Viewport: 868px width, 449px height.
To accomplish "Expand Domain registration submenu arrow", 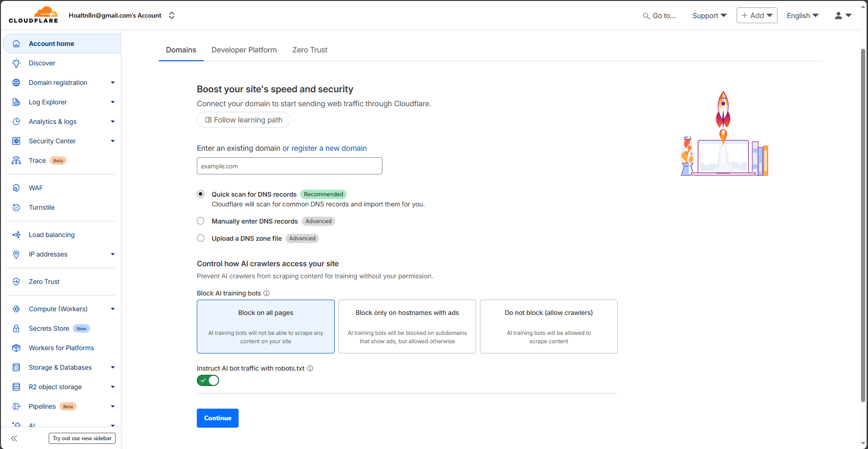I will point(112,83).
